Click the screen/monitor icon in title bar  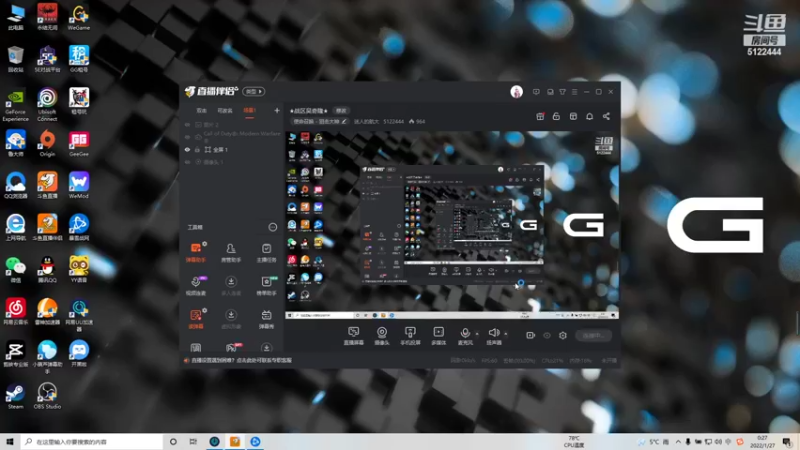click(x=550, y=92)
